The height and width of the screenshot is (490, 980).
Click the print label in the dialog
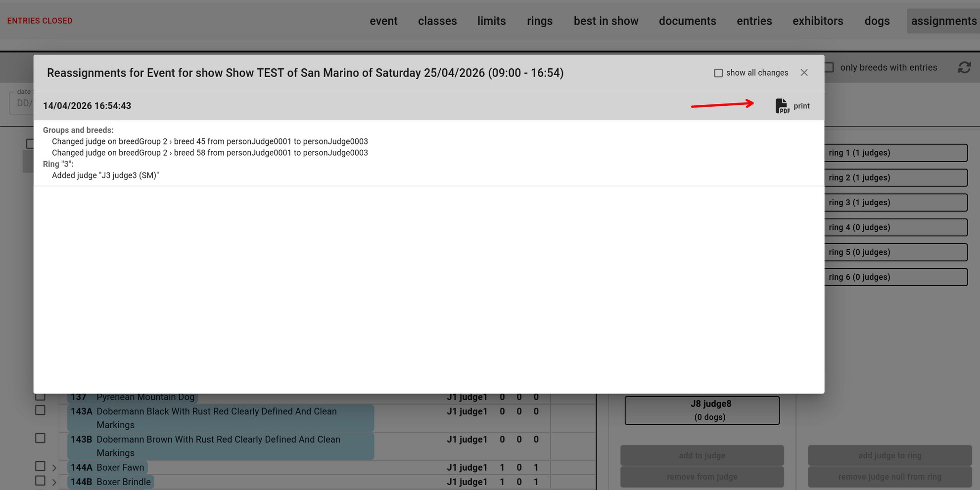(x=801, y=106)
